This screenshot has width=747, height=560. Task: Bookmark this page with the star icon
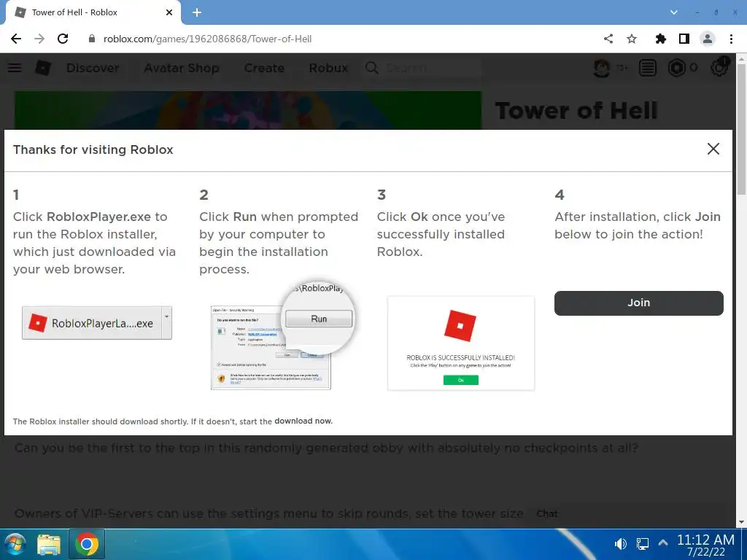coord(632,39)
